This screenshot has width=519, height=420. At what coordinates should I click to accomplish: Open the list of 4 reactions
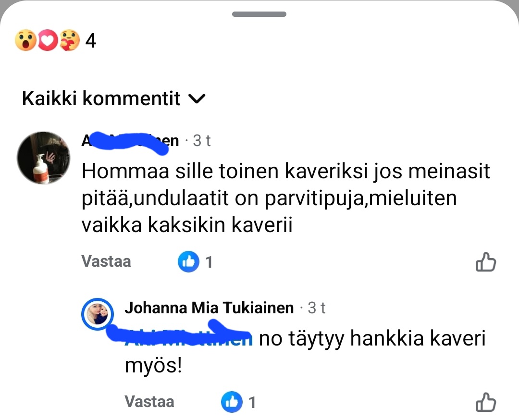90,41
